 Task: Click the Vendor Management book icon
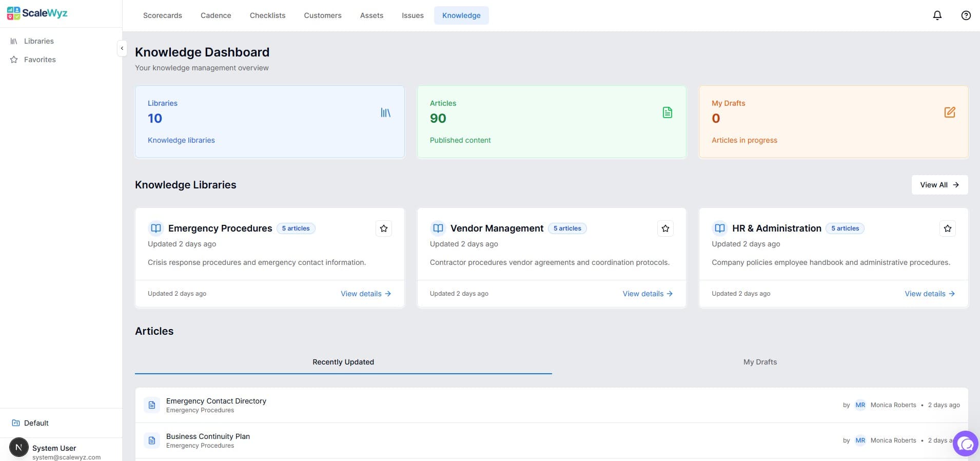tap(438, 228)
